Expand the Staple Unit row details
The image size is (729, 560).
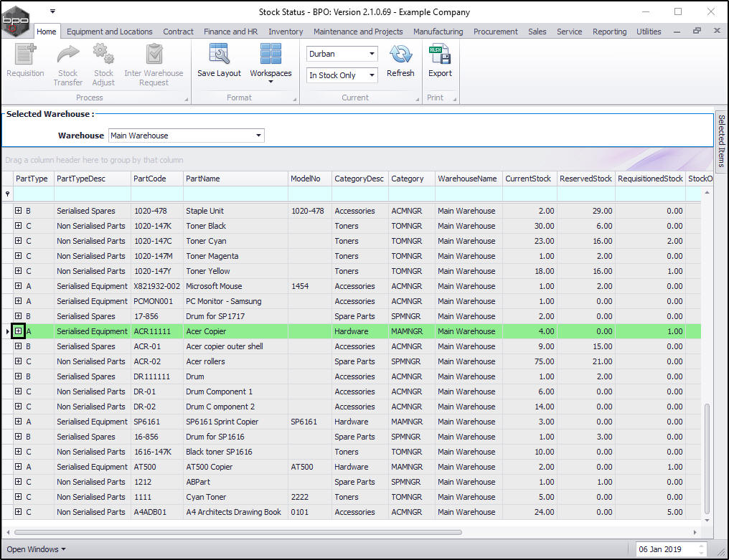point(19,211)
